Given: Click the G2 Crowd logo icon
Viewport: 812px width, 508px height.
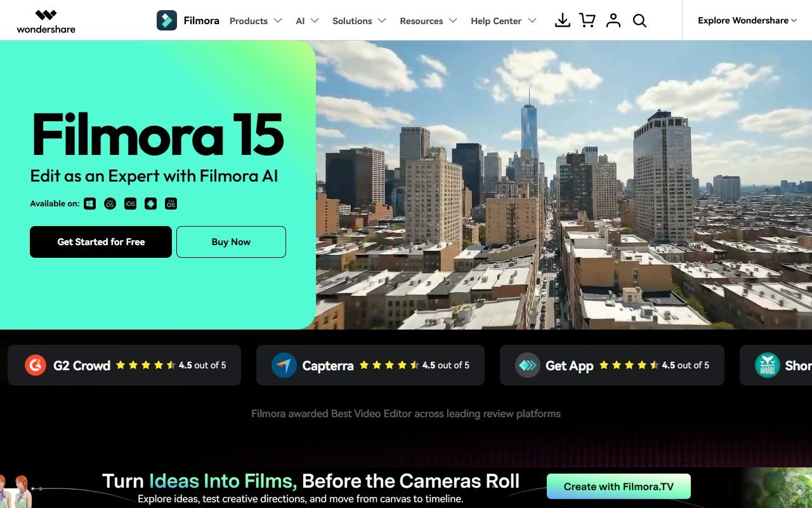Looking at the screenshot, I should coord(36,365).
